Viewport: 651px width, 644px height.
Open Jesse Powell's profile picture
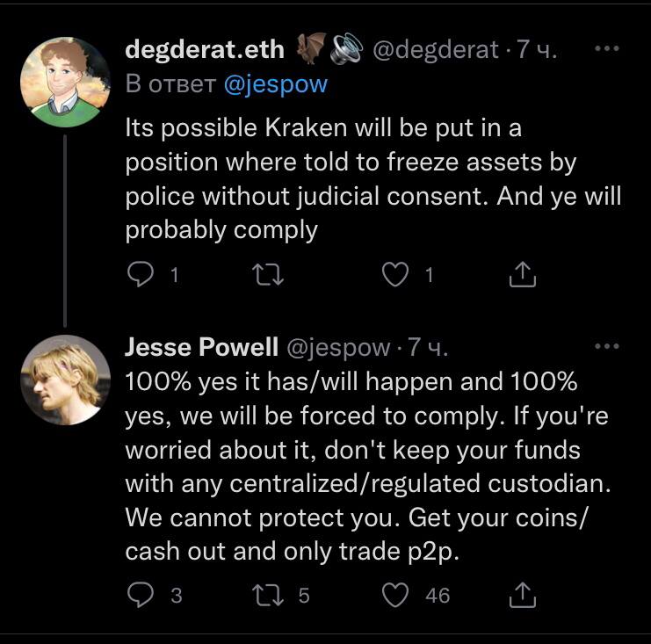click(x=65, y=380)
